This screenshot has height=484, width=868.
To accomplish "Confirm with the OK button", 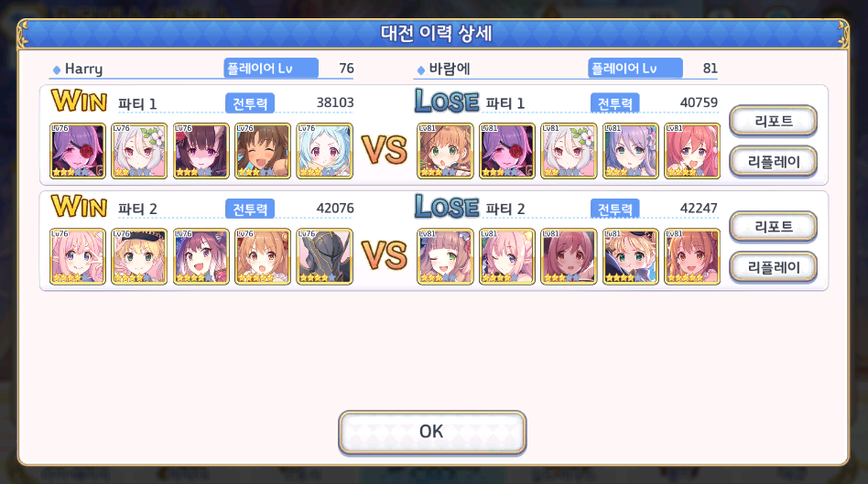I will pyautogui.click(x=432, y=432).
